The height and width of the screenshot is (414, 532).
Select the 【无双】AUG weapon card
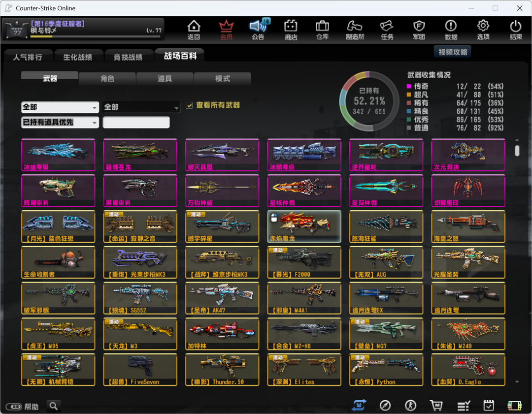click(387, 262)
